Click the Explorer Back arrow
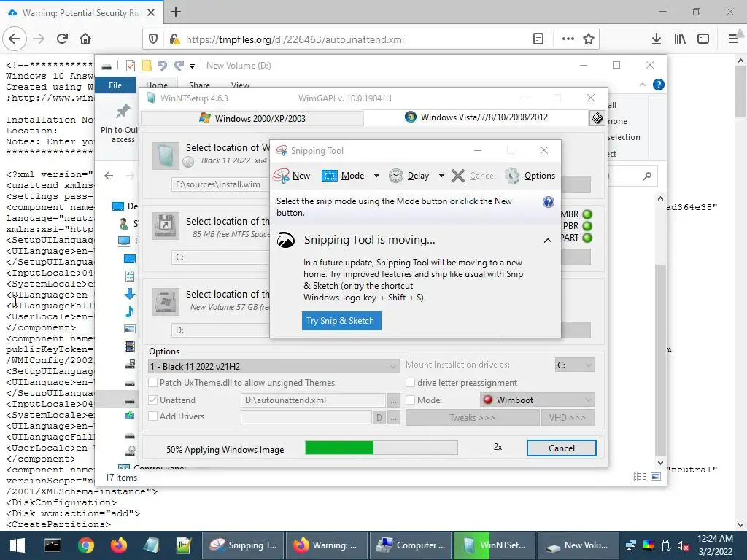The height and width of the screenshot is (560, 747). [109, 176]
